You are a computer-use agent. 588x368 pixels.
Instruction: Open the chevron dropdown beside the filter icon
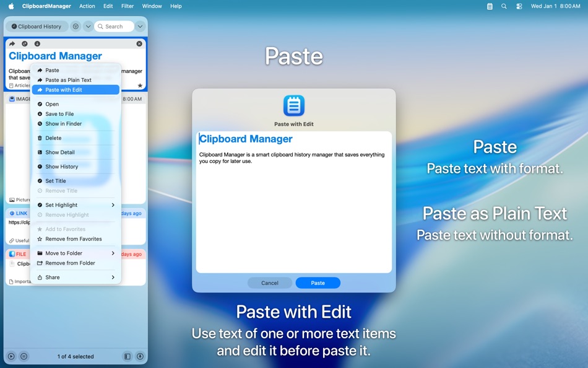click(87, 26)
